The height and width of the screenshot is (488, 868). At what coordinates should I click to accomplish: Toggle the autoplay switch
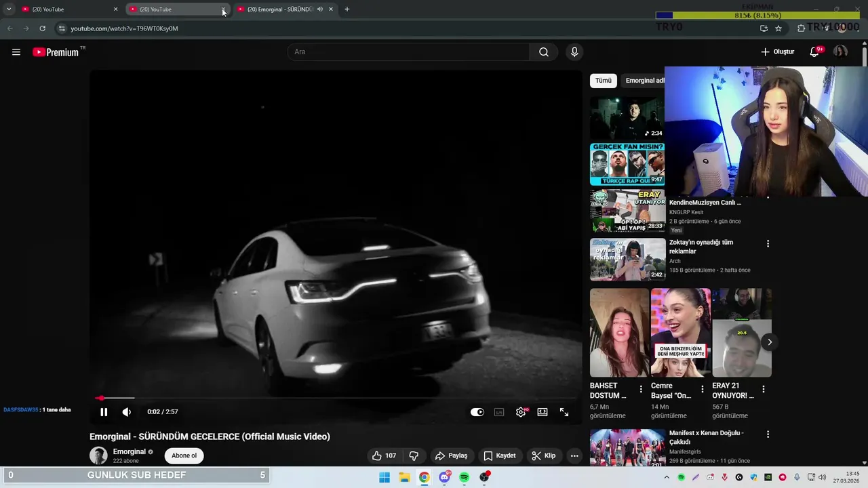pos(477,412)
